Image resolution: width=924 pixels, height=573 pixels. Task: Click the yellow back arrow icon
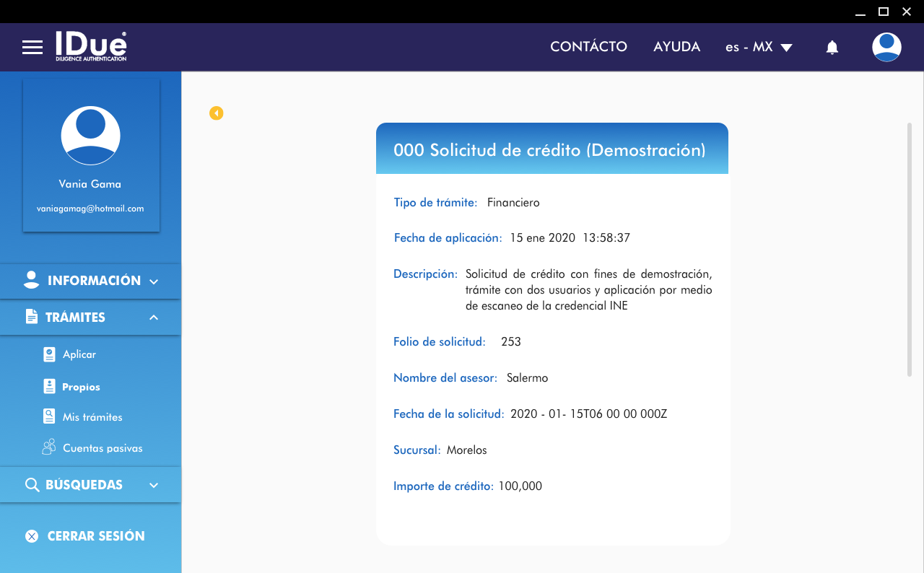[x=217, y=113]
